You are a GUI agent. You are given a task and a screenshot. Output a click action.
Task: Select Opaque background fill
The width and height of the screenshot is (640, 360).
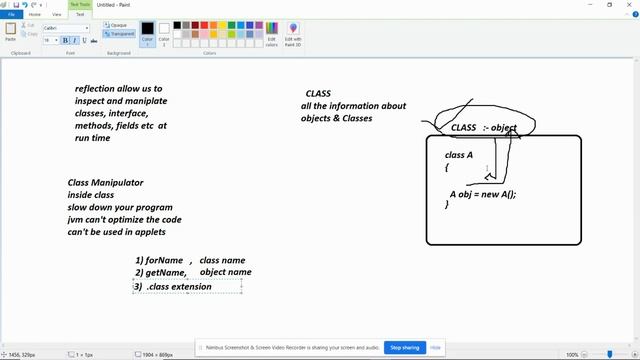pyautogui.click(x=116, y=25)
